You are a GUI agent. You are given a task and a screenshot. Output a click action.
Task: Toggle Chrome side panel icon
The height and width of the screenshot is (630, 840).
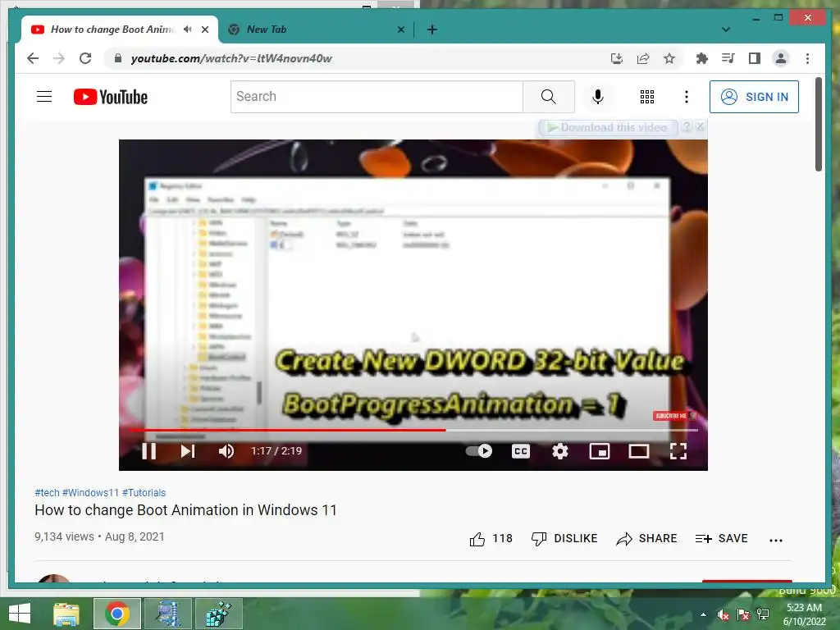click(x=755, y=58)
